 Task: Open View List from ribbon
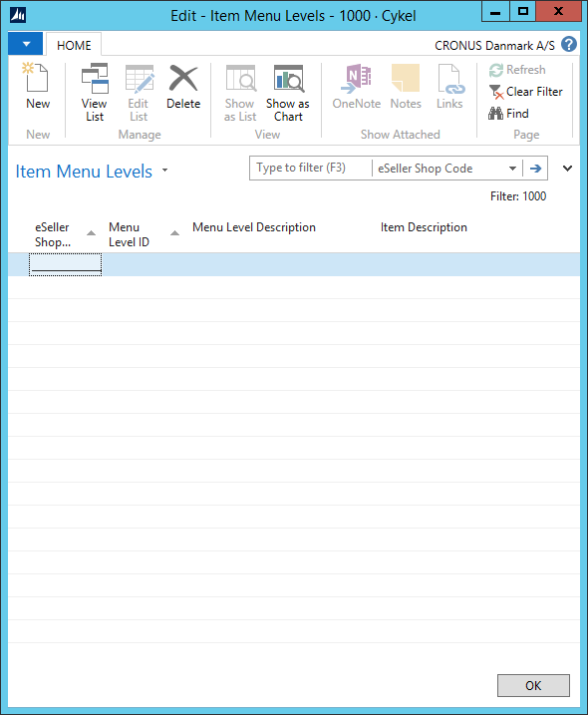click(x=95, y=93)
